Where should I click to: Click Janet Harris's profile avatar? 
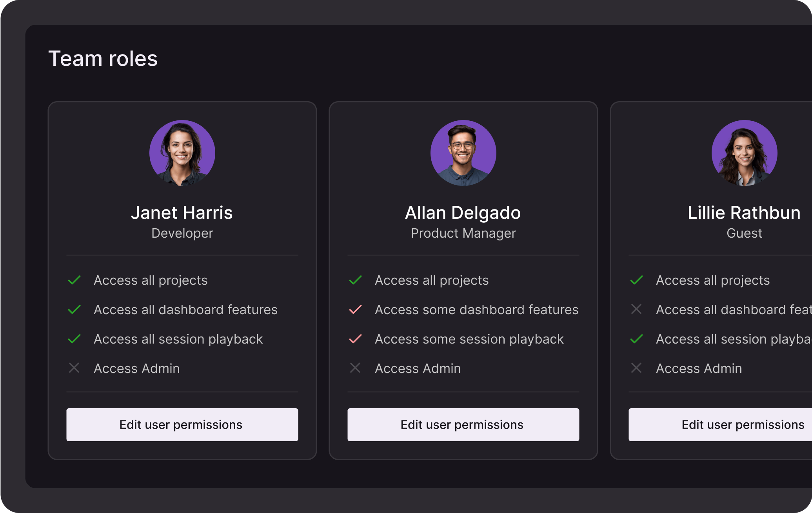[182, 153]
